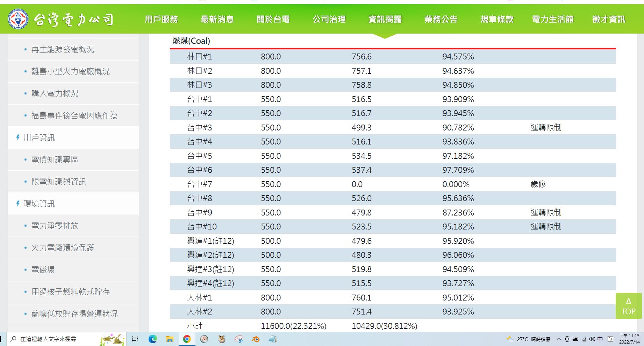This screenshot has height=346, width=644.
Task: Click 台中#7 歲修 remark
Action: click(538, 184)
